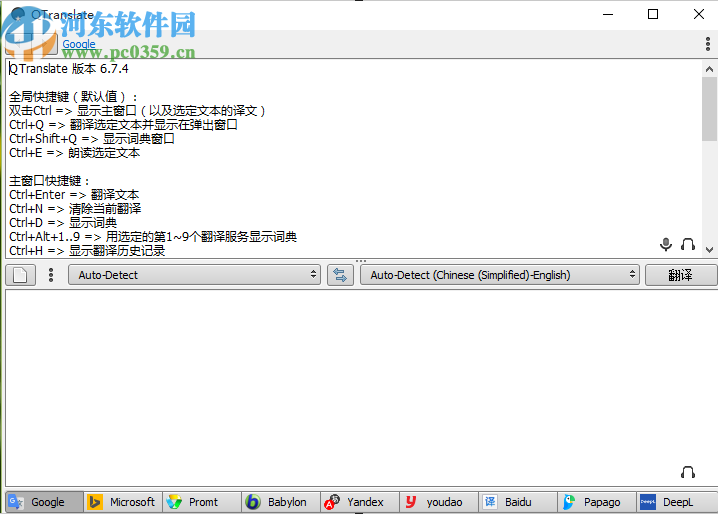
Task: Click the line 'Ctrl+Enter => 翻译文本'
Action: click(74, 195)
